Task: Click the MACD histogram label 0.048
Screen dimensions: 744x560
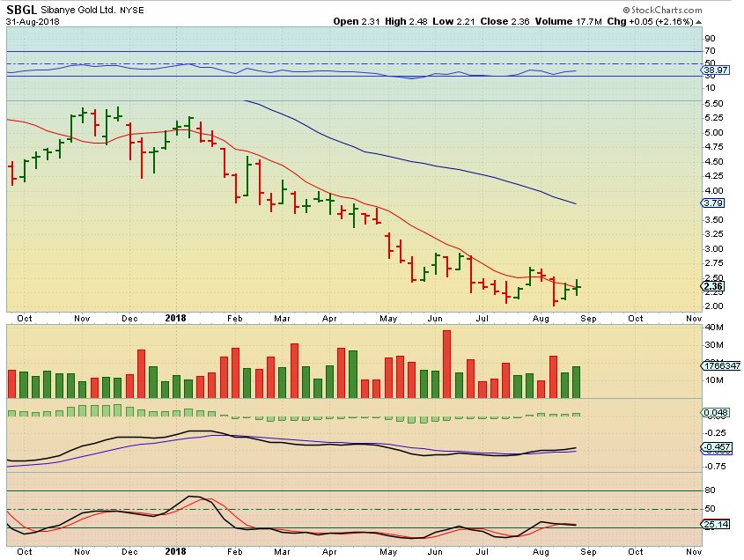Action: pyautogui.click(x=715, y=412)
